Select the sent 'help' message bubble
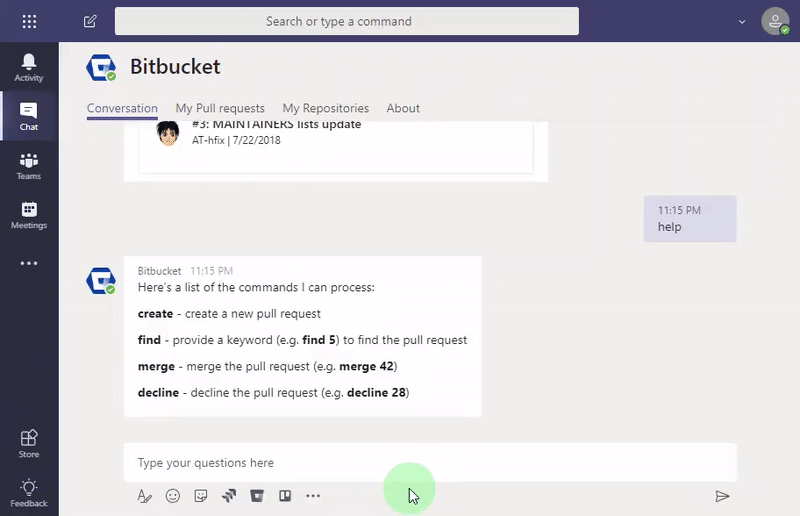 pos(690,219)
